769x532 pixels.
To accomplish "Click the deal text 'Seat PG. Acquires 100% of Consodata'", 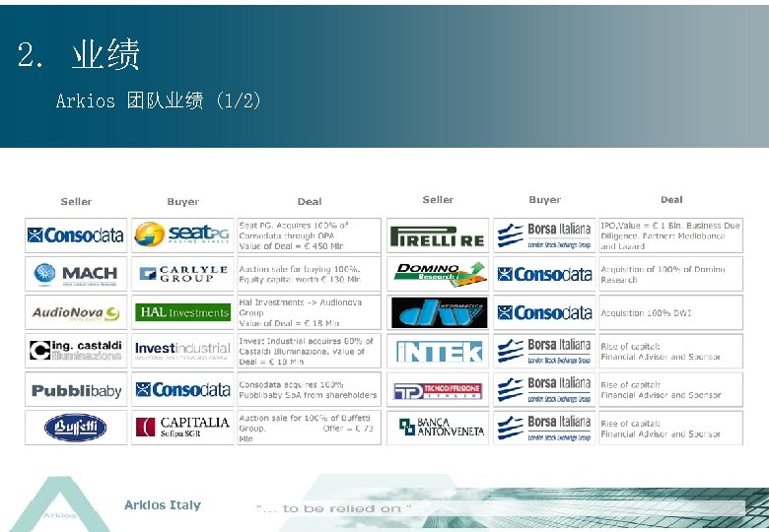I will (294, 235).
